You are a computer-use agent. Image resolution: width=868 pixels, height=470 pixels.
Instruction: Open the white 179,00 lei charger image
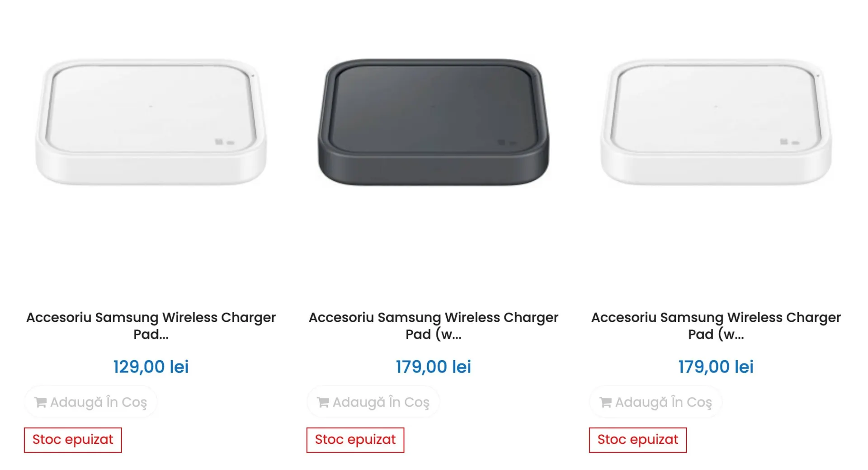pyautogui.click(x=716, y=122)
